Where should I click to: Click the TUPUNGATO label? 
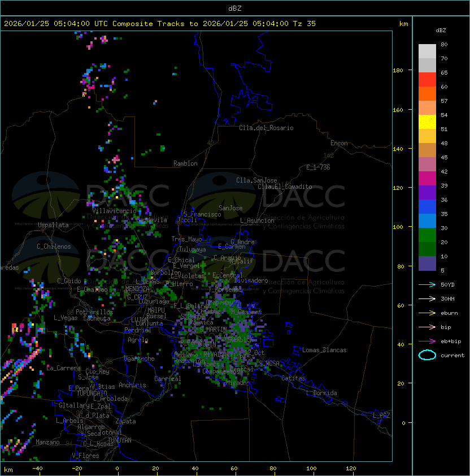click(92, 393)
